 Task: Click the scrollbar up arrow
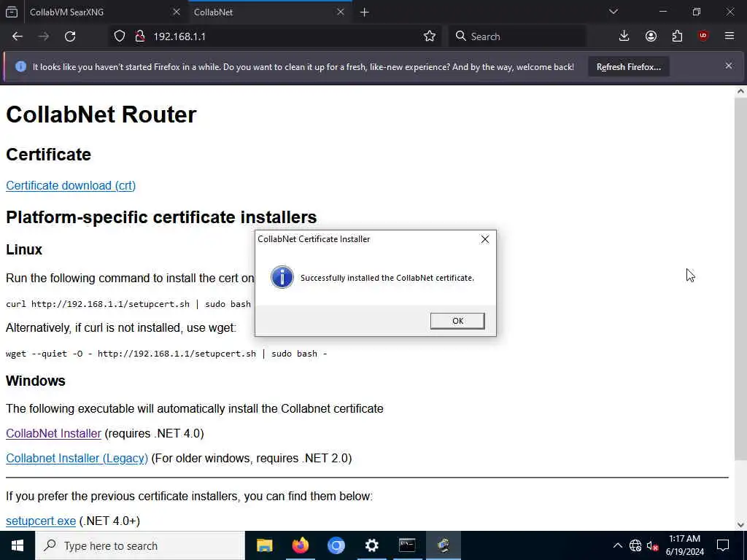pos(740,91)
